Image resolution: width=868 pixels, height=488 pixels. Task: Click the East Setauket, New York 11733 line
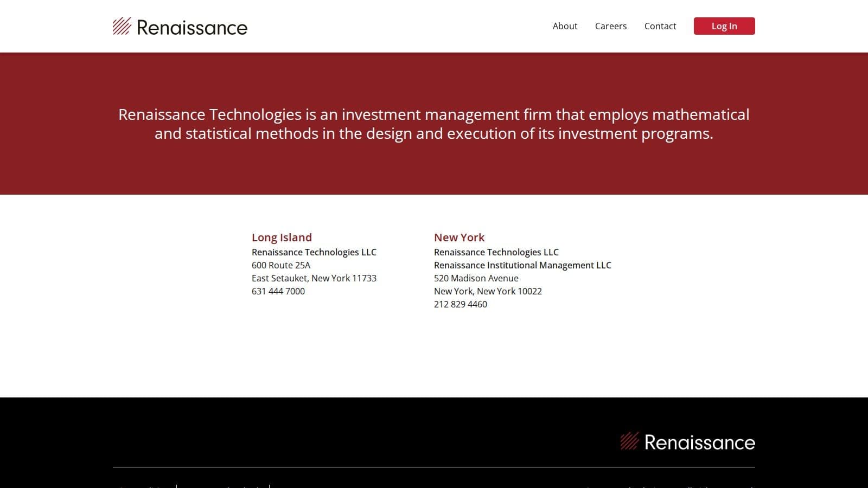coord(314,278)
